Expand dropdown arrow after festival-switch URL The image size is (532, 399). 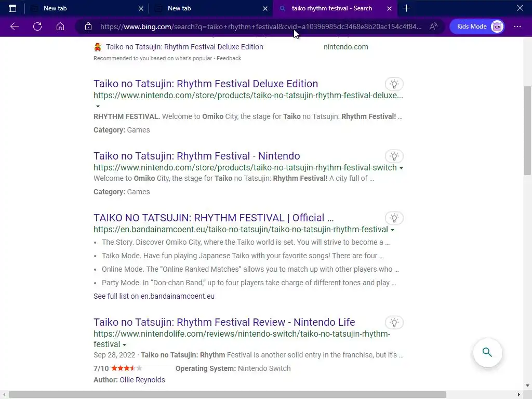click(401, 168)
